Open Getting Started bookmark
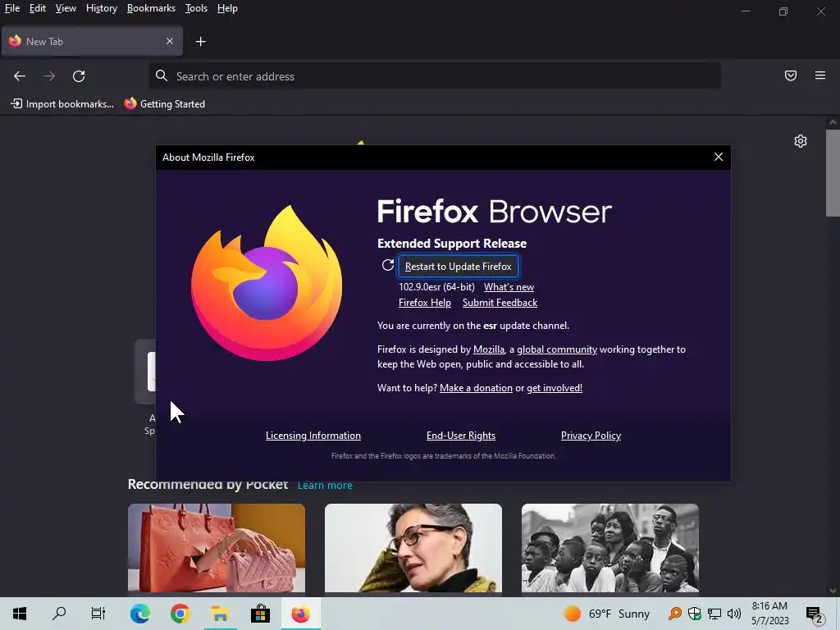This screenshot has width=840, height=630. pyautogui.click(x=164, y=104)
